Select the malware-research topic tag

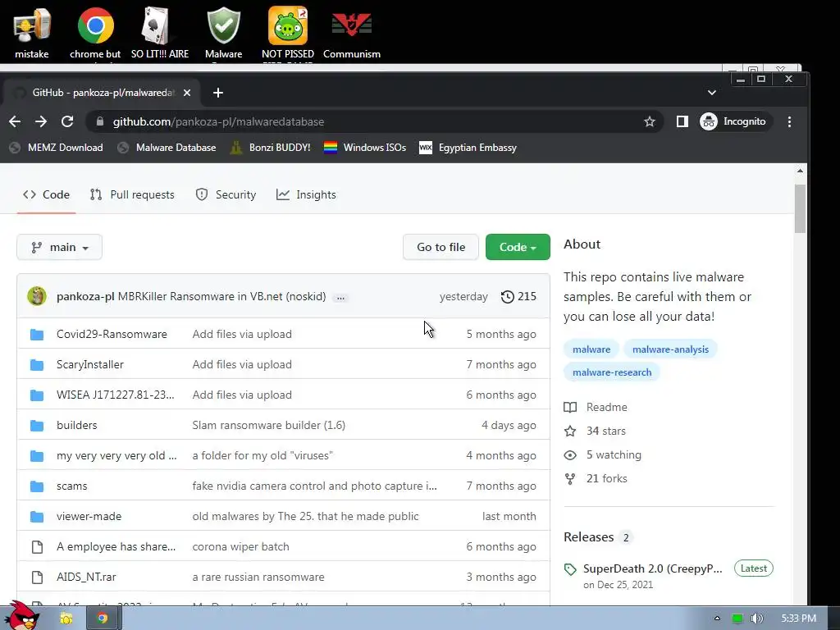click(612, 372)
